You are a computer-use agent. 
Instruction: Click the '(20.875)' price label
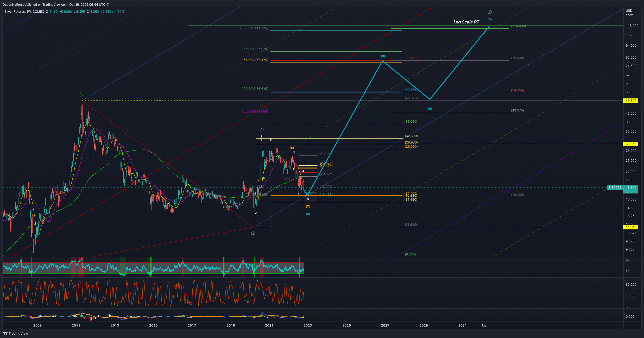[326, 174]
